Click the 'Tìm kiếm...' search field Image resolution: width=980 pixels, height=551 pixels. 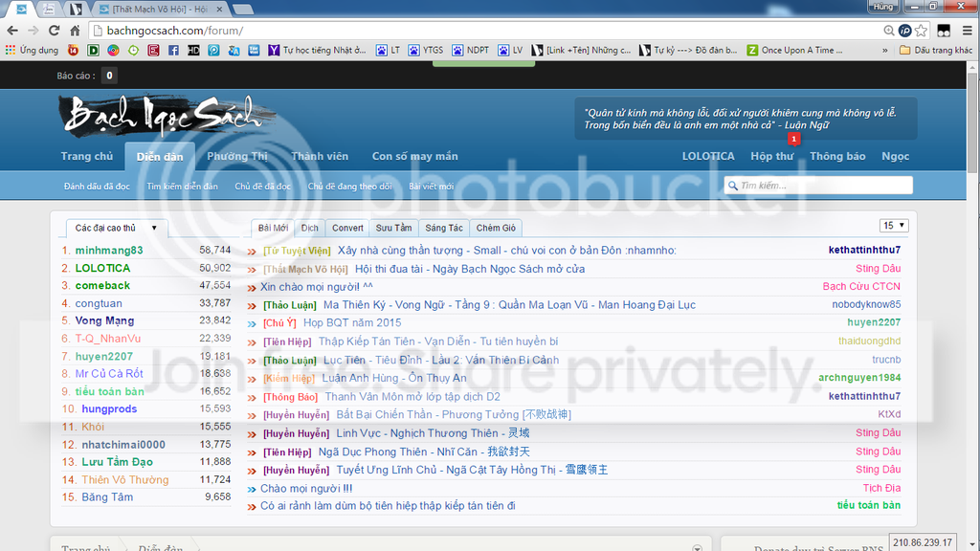823,186
